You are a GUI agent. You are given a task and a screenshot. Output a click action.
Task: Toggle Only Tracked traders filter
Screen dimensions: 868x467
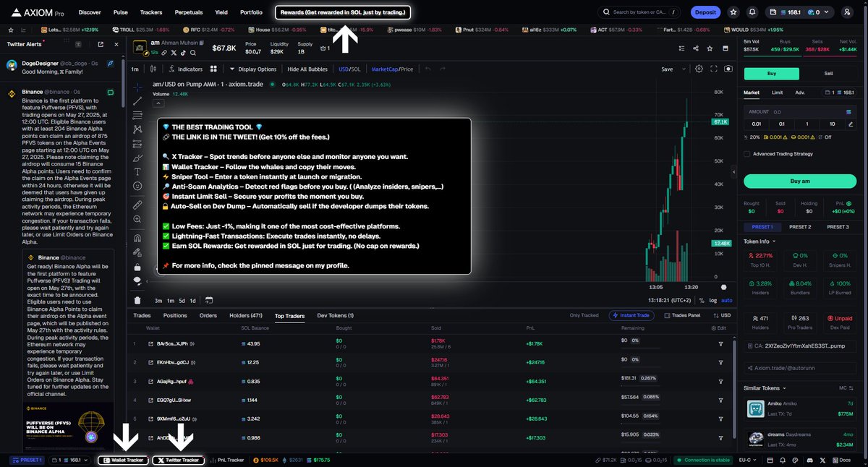click(x=585, y=316)
